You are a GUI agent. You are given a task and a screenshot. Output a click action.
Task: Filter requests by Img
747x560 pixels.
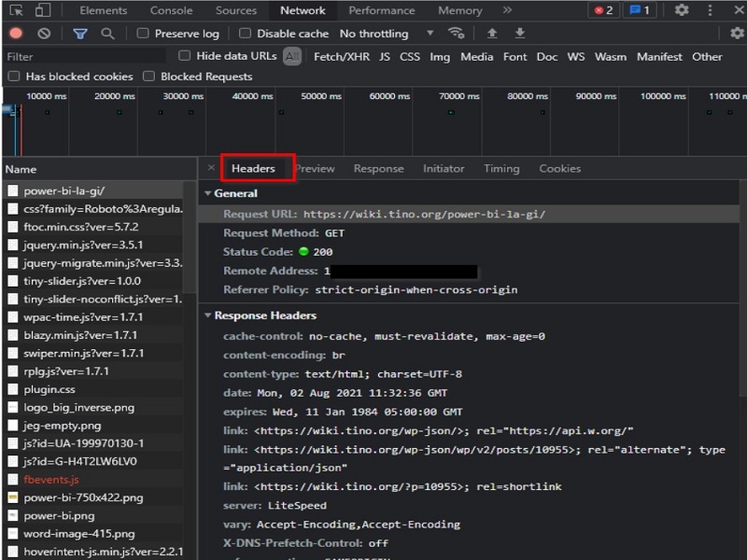point(440,57)
